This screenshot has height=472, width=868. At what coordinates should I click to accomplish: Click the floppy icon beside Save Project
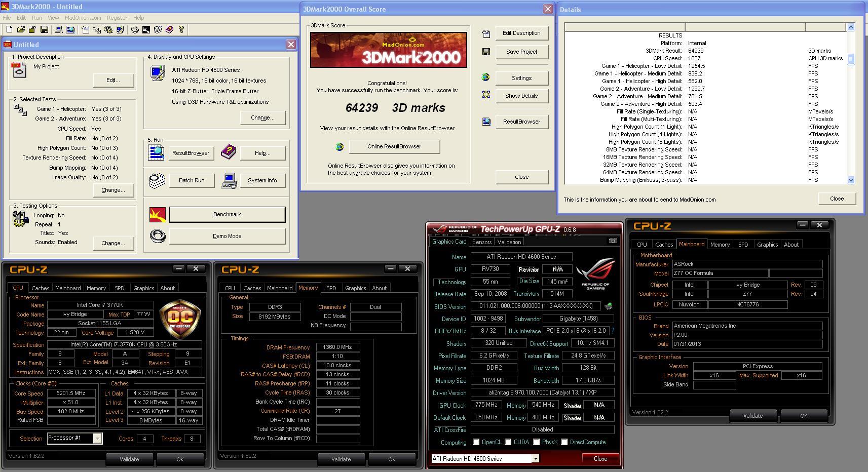click(x=486, y=52)
